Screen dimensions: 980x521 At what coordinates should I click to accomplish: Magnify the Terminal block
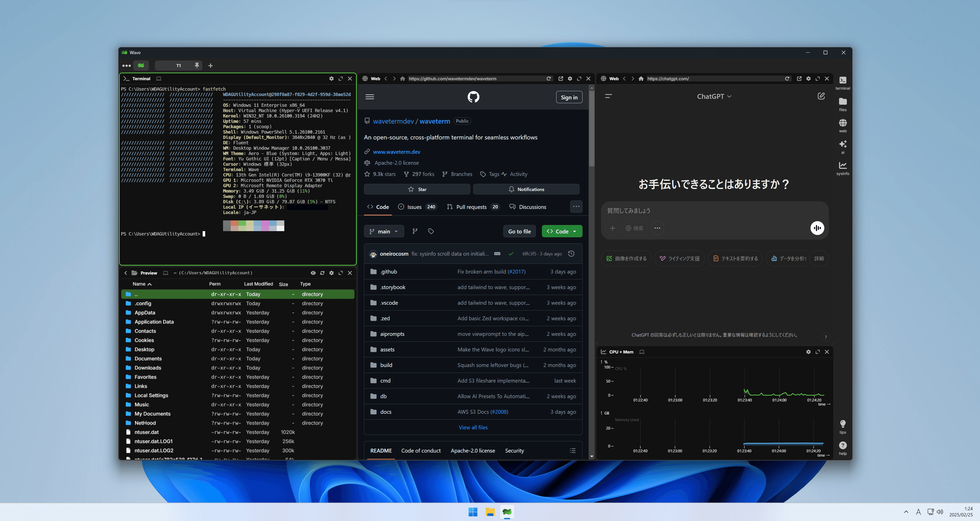tap(340, 78)
